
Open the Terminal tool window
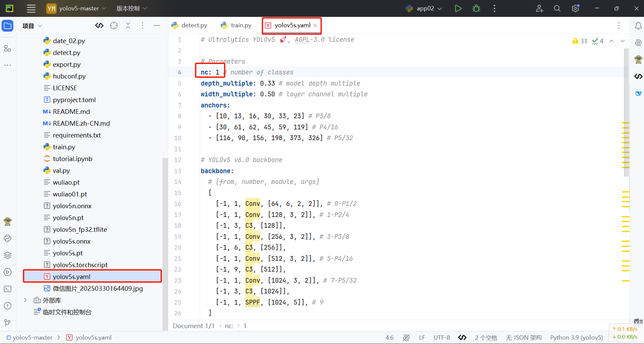coord(7,289)
